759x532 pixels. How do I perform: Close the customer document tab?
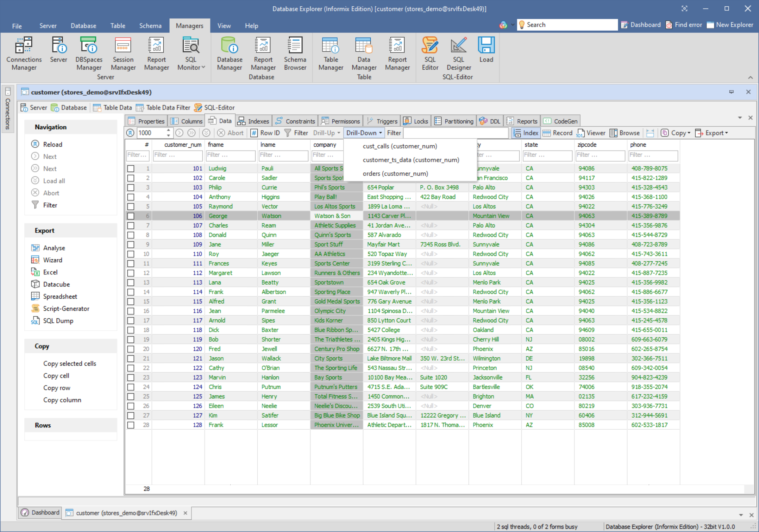(185, 513)
